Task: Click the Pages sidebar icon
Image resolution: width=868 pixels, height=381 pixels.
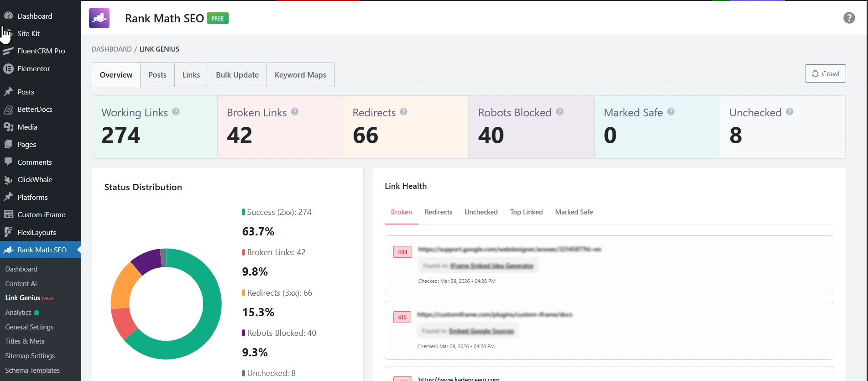Action: coord(8,144)
